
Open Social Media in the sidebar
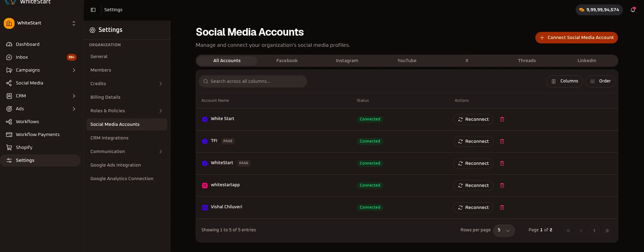click(x=40, y=83)
